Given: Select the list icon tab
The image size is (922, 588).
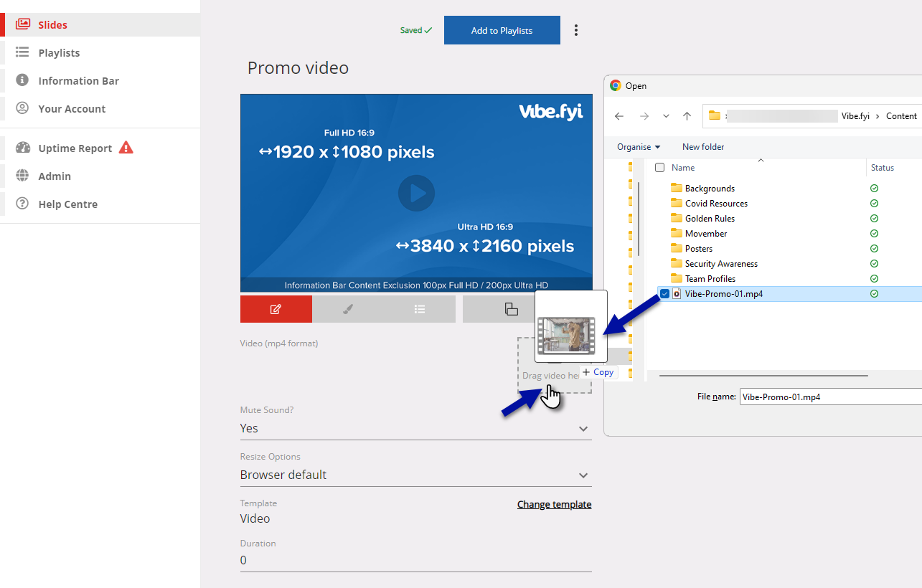Looking at the screenshot, I should 420,309.
